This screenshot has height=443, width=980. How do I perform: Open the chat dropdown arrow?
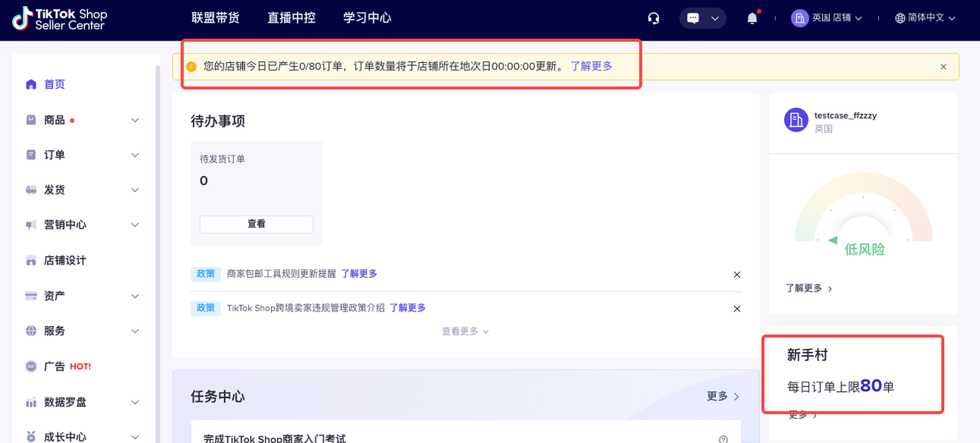715,18
